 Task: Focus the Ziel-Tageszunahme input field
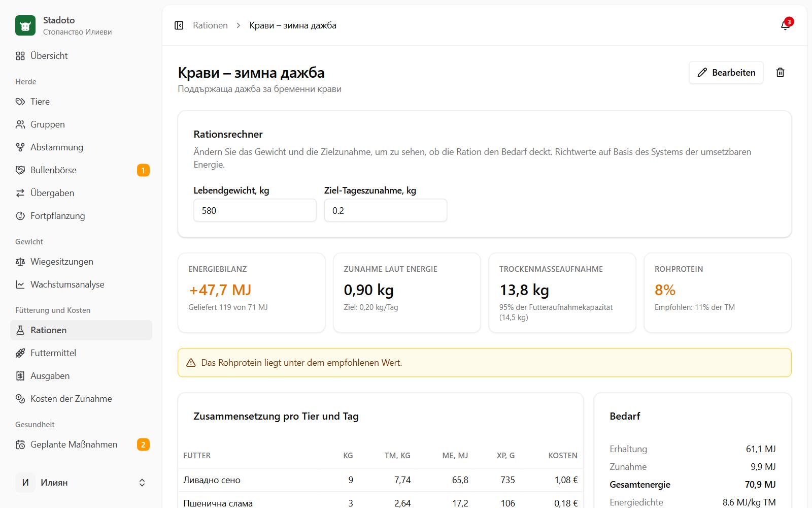pyautogui.click(x=386, y=210)
